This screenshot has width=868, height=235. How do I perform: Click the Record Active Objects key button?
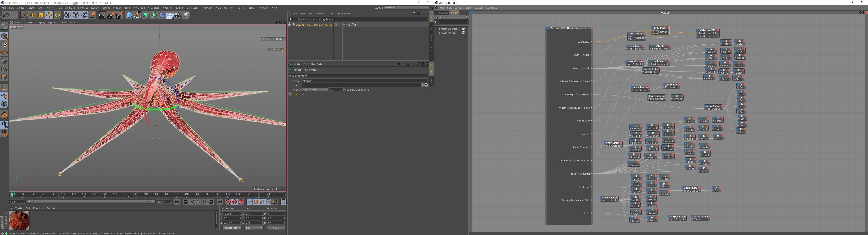229,202
